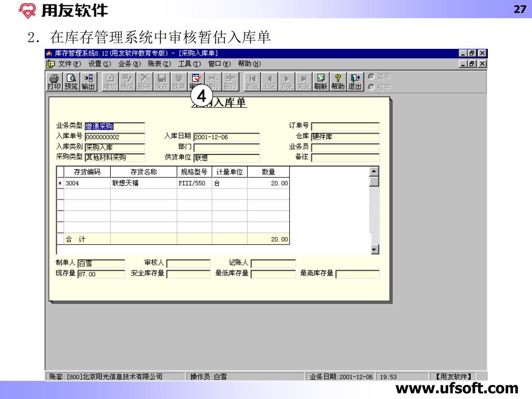Screen dimensions: 532x399
Task: Select the 蓝字 radio button
Action: [x=371, y=77]
